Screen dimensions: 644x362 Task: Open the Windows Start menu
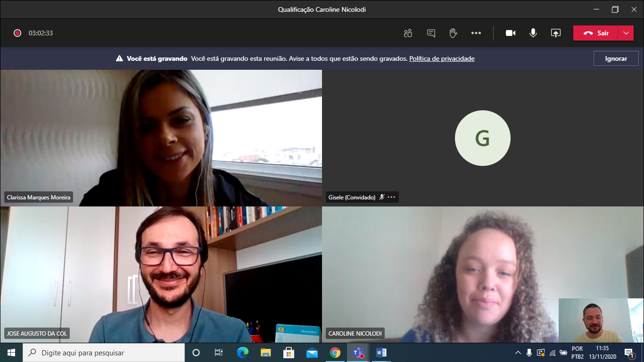(x=11, y=353)
